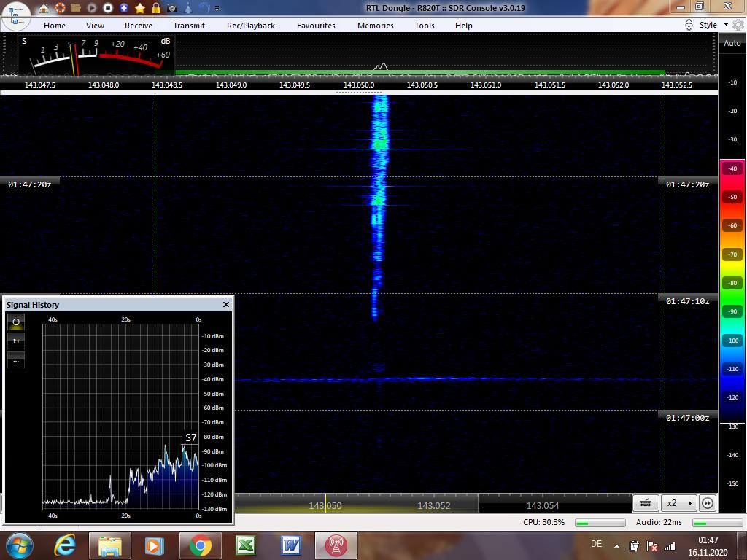The width and height of the screenshot is (747, 560).
Task: Click the S-meter gauge
Action: coord(97,55)
